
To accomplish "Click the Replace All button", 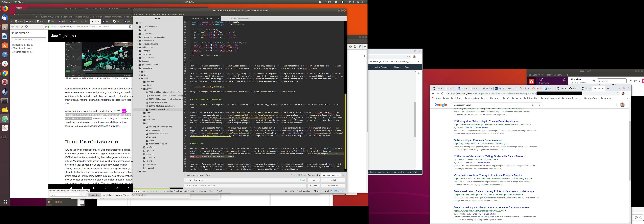I will [333, 186].
